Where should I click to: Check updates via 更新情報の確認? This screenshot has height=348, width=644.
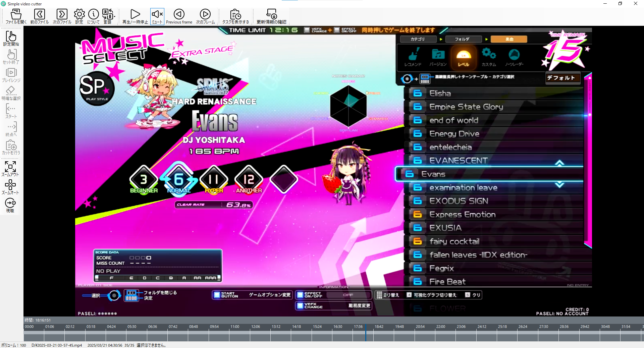point(271,16)
